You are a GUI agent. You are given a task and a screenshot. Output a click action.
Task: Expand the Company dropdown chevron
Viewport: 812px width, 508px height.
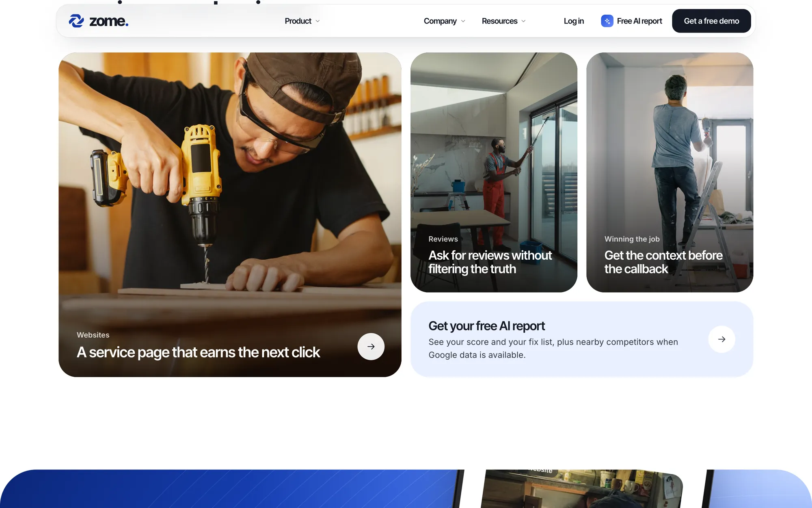[463, 21]
